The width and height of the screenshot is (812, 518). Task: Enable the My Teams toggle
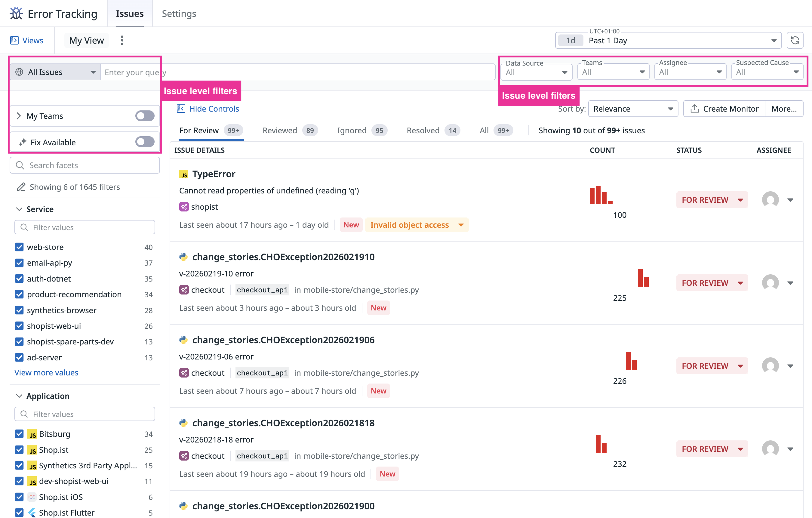(x=145, y=116)
